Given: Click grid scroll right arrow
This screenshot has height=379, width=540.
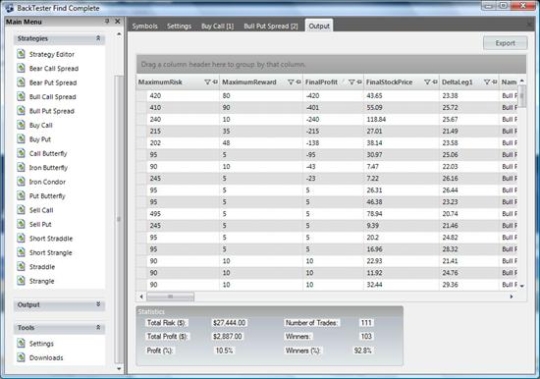Looking at the screenshot, I should point(511,296).
